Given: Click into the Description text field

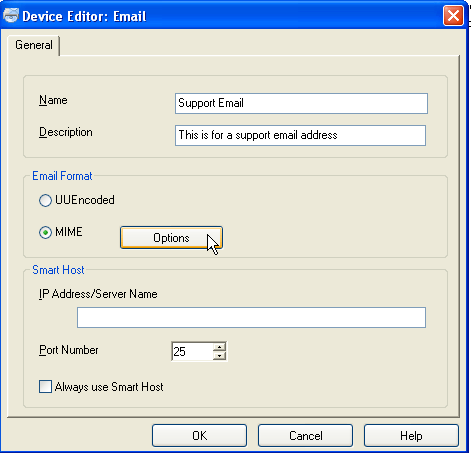Looking at the screenshot, I should [x=300, y=135].
